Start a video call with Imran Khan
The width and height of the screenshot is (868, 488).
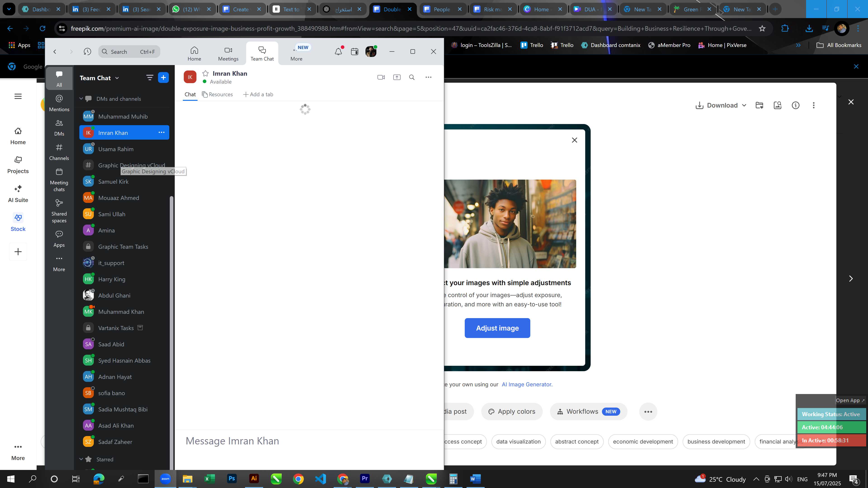pyautogui.click(x=381, y=77)
